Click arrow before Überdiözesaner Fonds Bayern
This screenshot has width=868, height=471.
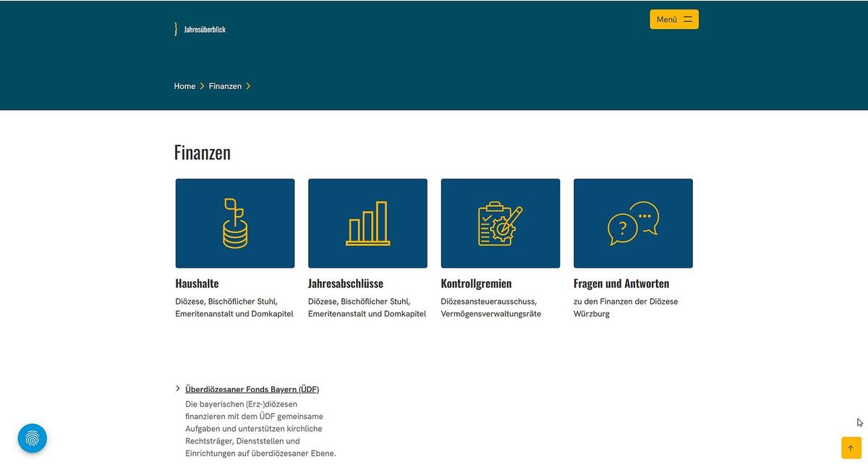tap(178, 389)
